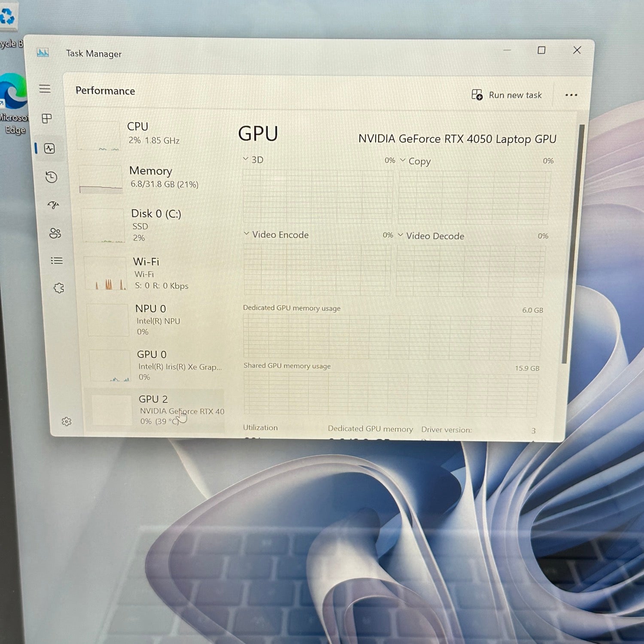Open the hamburger navigation menu
The image size is (644, 644).
[x=45, y=89]
